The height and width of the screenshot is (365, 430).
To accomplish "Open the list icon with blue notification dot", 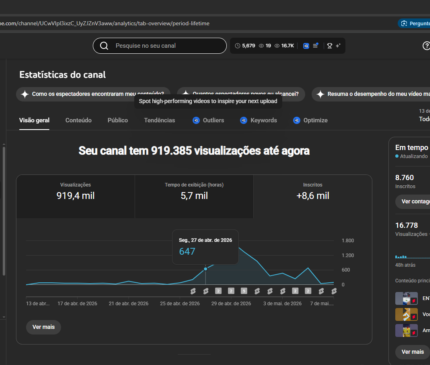I will click(316, 46).
